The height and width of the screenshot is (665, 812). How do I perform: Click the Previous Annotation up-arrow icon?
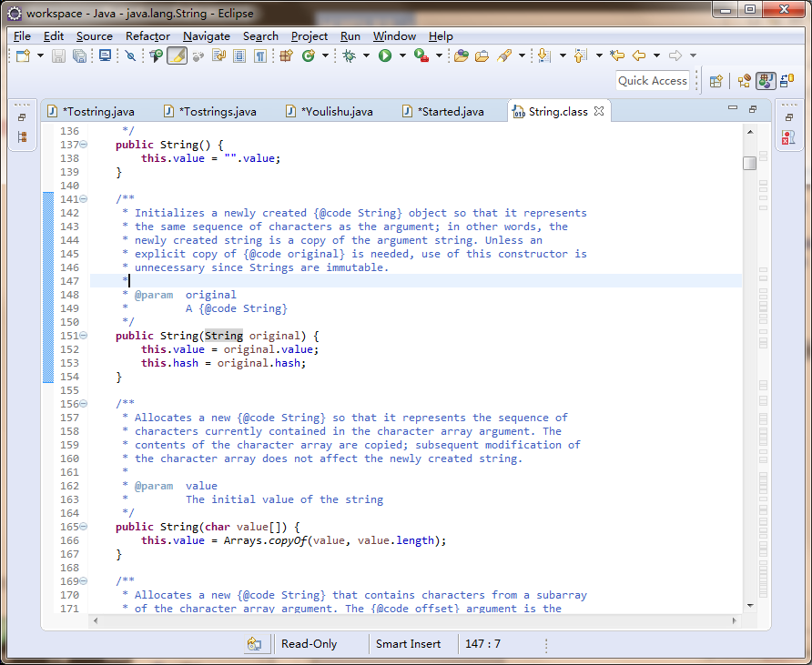coord(580,55)
